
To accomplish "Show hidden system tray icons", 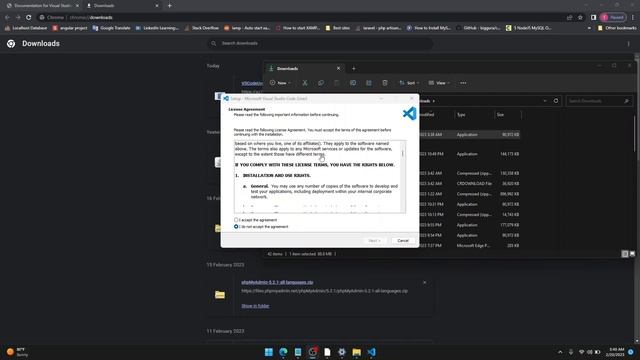I will [560, 352].
